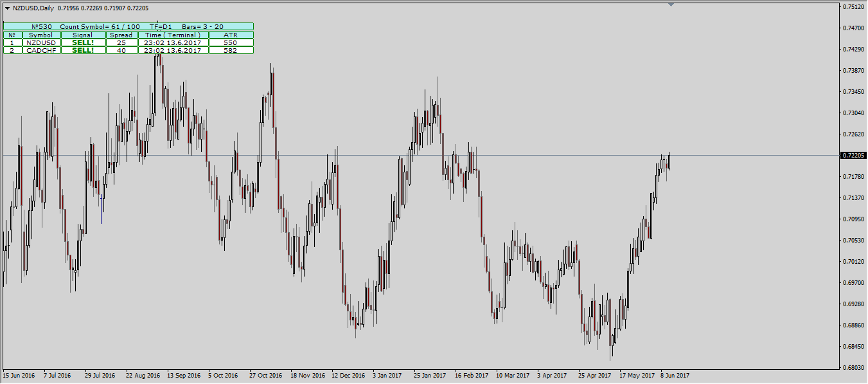This screenshot has height=384, width=868.
Task: Click the 15 Jun 2016 date label
Action: (x=19, y=375)
